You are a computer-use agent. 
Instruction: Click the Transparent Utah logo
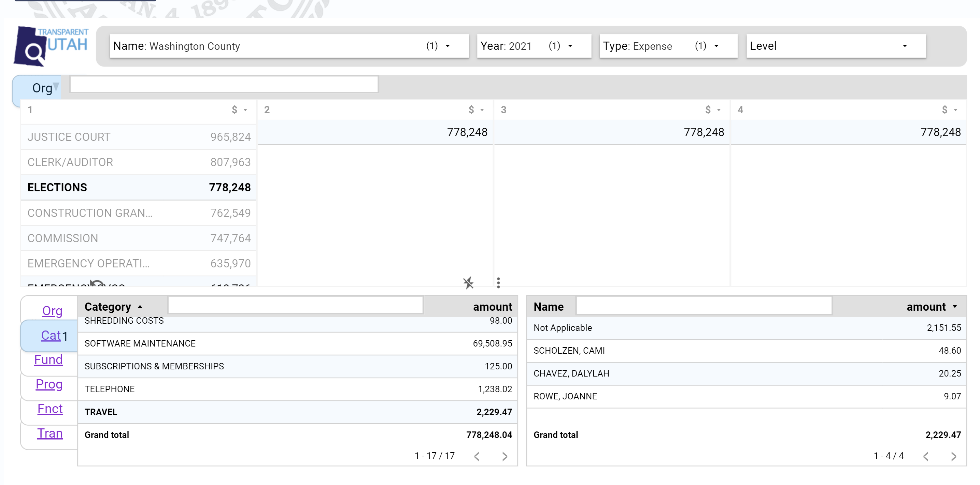tap(51, 46)
